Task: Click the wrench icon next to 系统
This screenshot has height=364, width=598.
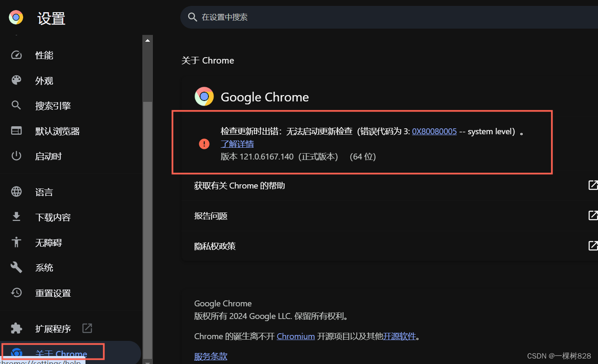Action: pos(16,268)
